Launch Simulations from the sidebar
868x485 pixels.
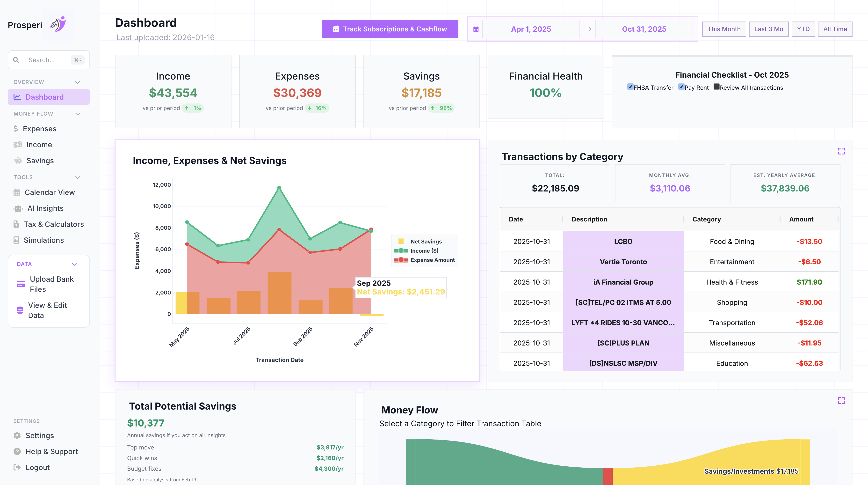click(x=43, y=240)
